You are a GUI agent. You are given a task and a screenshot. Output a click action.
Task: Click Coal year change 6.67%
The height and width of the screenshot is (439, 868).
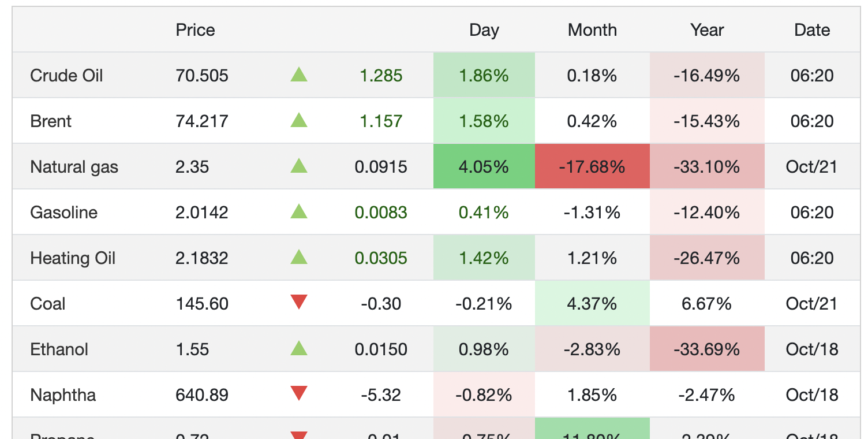[x=707, y=304]
